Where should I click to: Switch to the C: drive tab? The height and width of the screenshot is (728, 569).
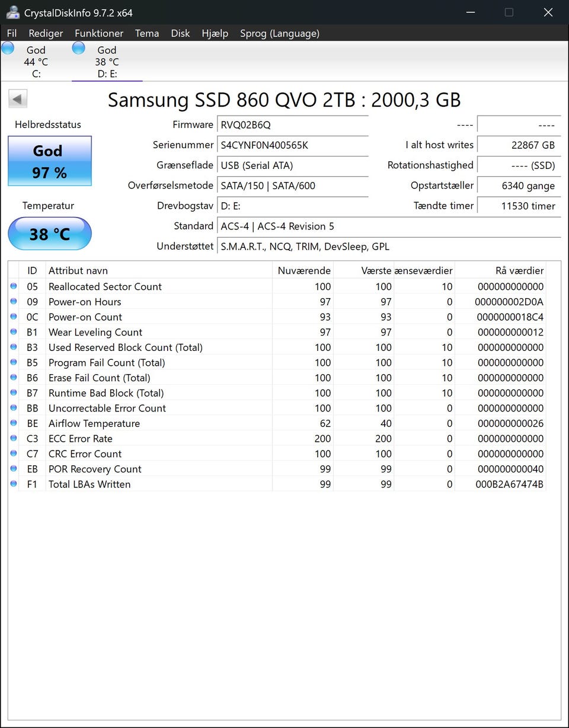coord(36,62)
